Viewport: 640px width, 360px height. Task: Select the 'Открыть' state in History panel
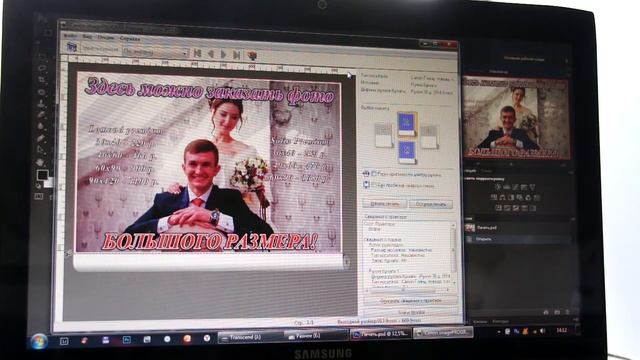pyautogui.click(x=518, y=239)
